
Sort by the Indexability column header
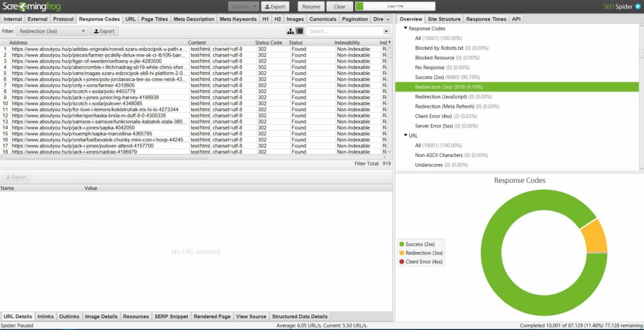coord(356,43)
